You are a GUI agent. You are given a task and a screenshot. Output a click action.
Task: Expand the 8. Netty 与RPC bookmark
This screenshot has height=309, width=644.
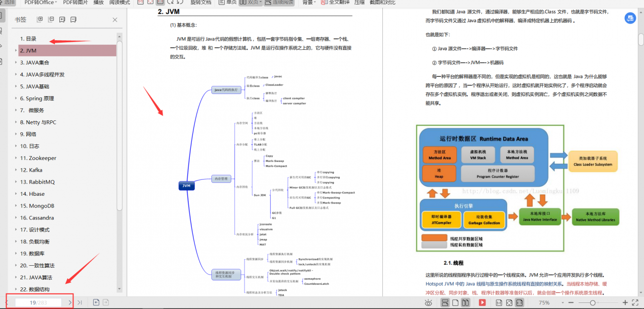click(16, 122)
